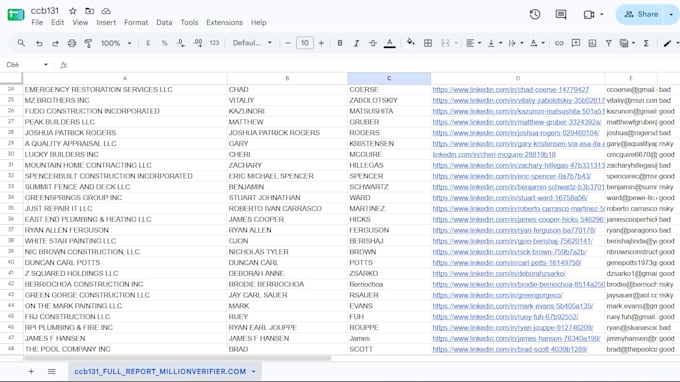Viewport: 680px width, 382px height.
Task: Open the View menu
Action: pos(80,23)
